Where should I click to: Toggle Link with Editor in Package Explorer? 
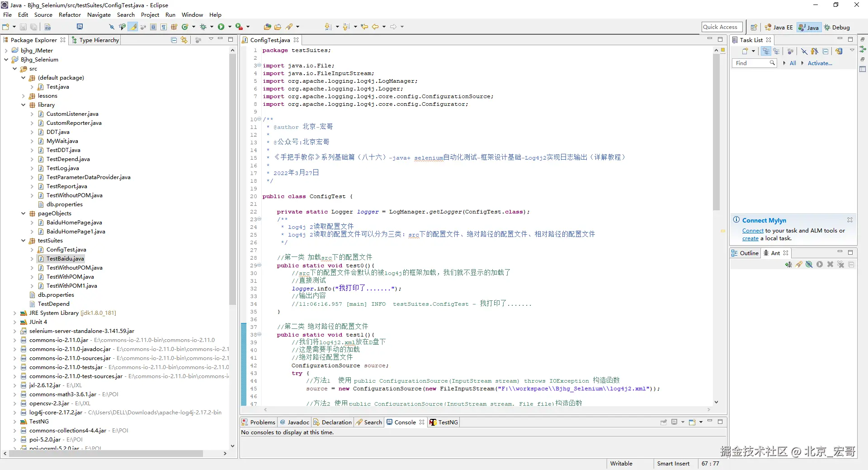(184, 40)
